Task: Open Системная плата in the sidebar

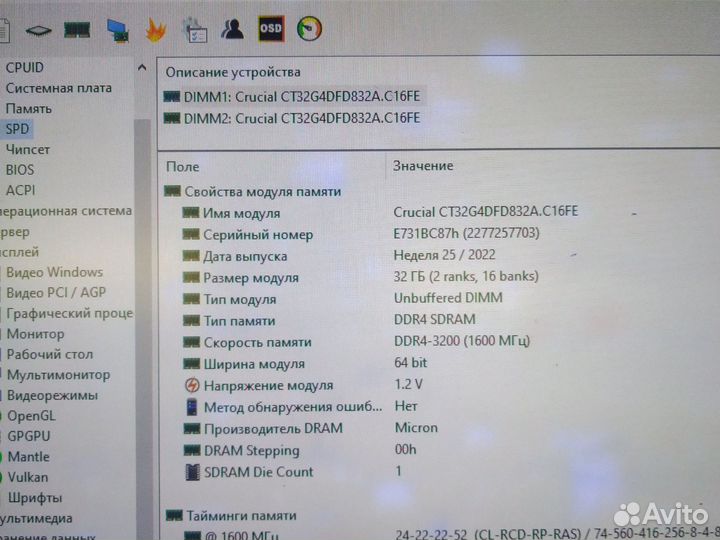Action: (58, 88)
